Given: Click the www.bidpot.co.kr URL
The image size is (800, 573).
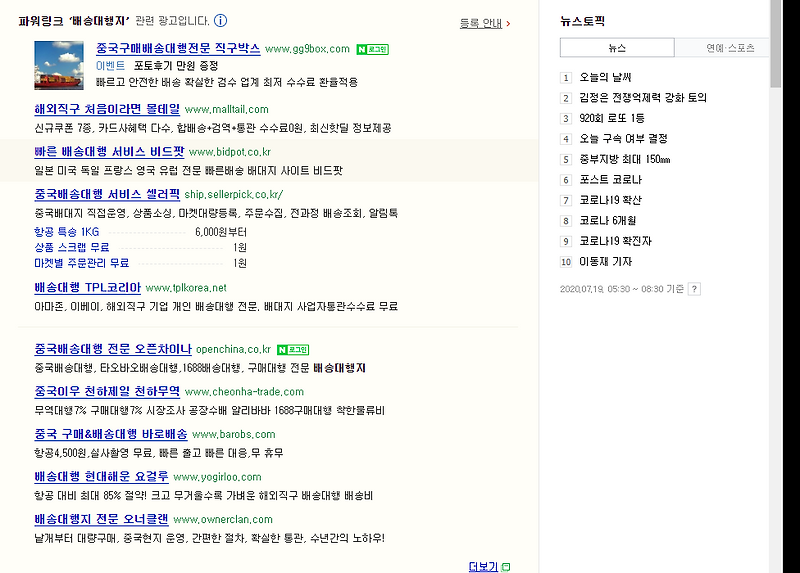Looking at the screenshot, I should 230,152.
